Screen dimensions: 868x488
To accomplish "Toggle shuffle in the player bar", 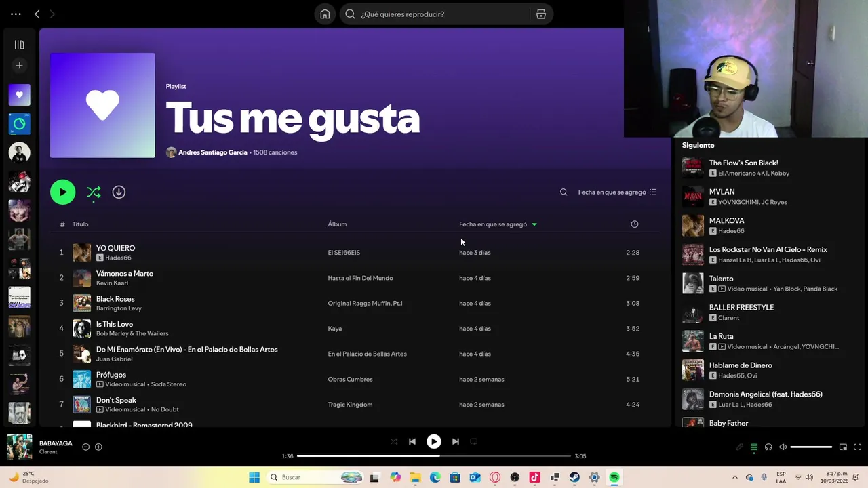I will (x=394, y=441).
